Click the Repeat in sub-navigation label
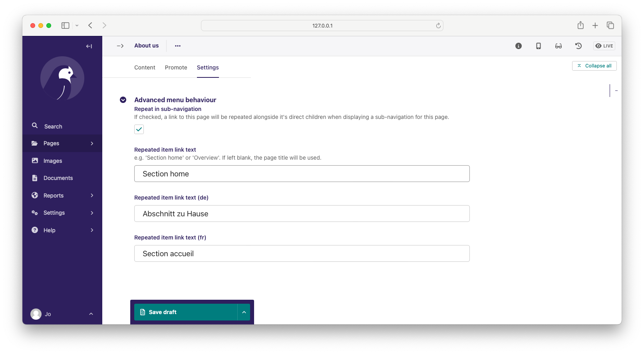The image size is (644, 354). [x=168, y=109]
